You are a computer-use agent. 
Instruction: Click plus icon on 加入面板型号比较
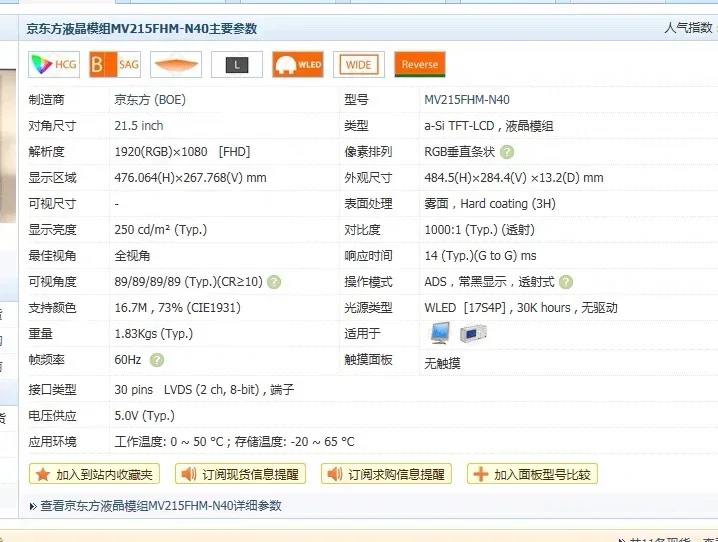click(481, 474)
